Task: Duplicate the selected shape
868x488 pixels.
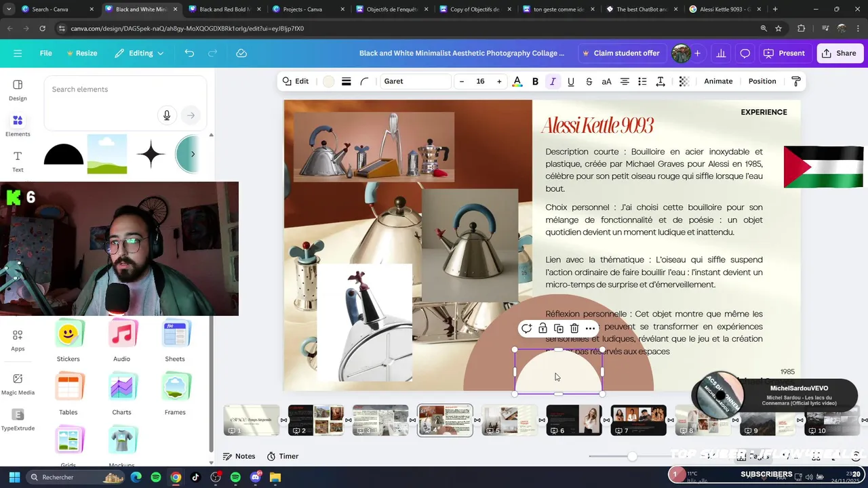Action: (x=558, y=329)
